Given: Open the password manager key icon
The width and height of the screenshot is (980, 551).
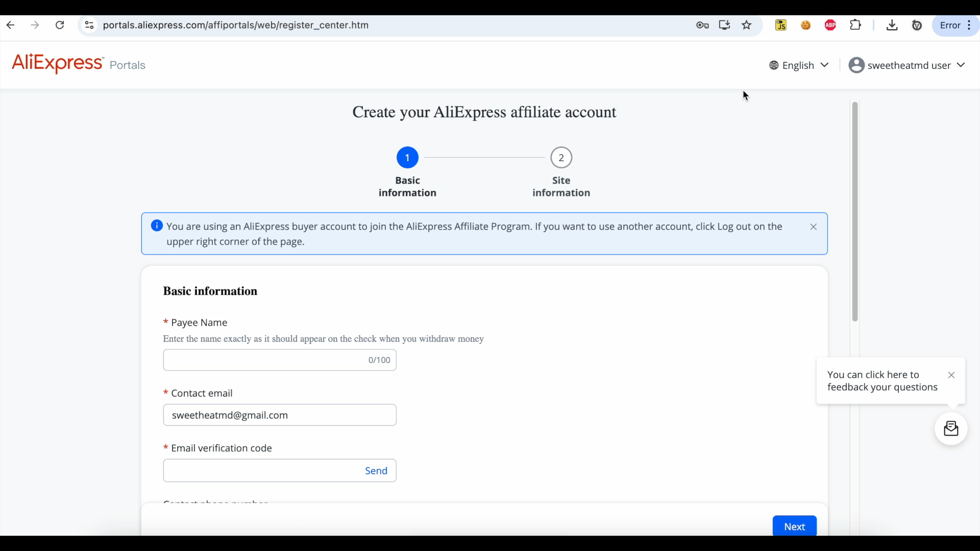Looking at the screenshot, I should [702, 25].
